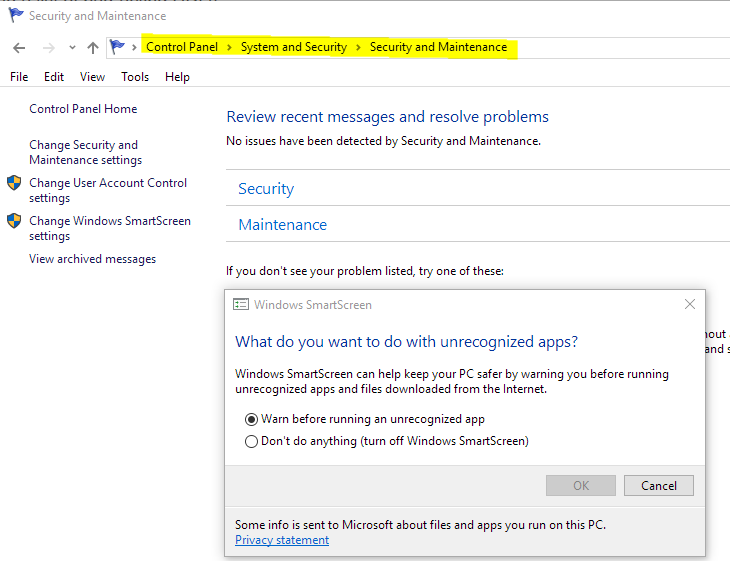Click the Back navigation arrow

[19, 47]
